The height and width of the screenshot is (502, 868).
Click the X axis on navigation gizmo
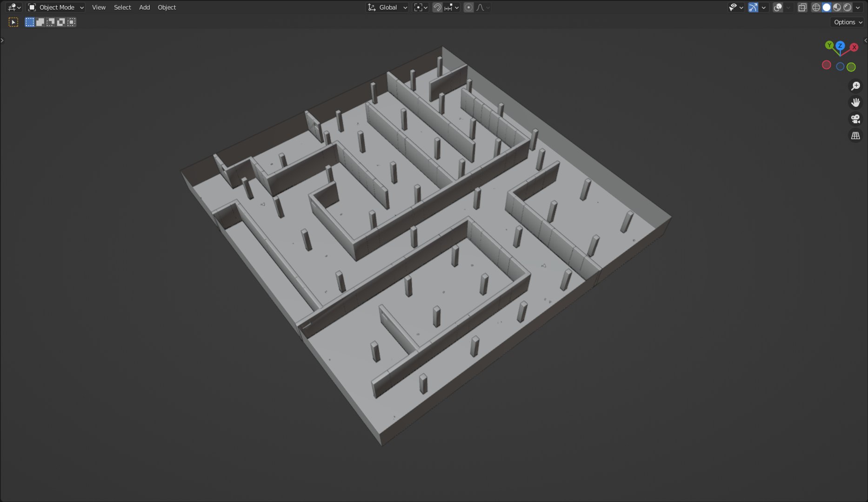(854, 47)
